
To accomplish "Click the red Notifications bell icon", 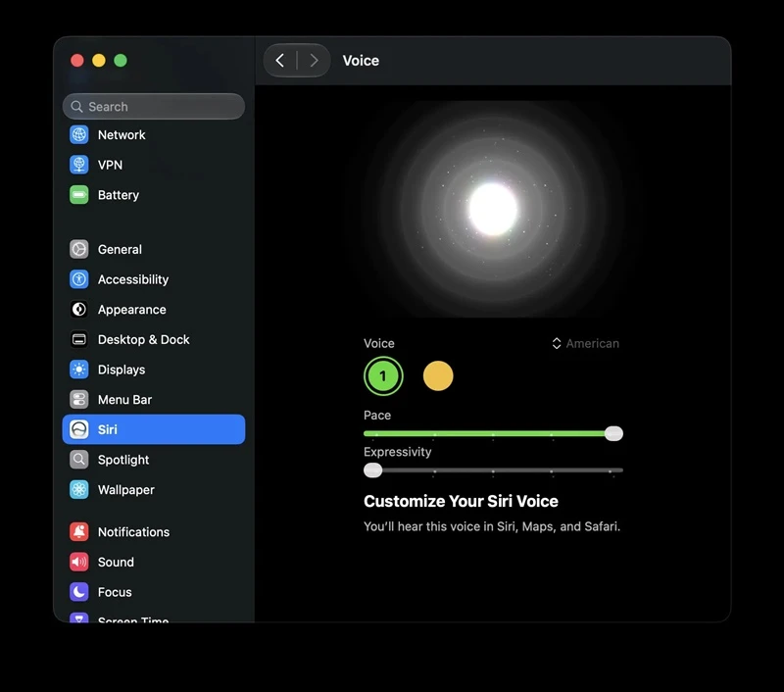I will [x=79, y=531].
